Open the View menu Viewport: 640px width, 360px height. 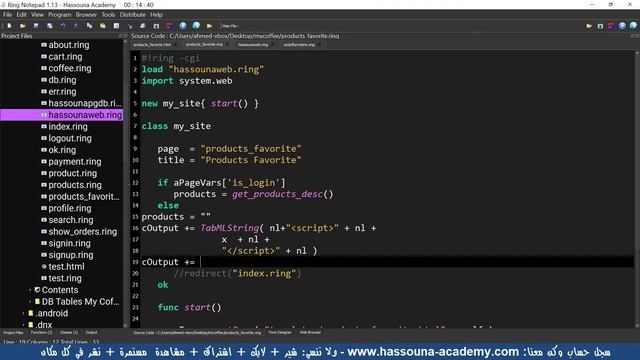[37, 15]
